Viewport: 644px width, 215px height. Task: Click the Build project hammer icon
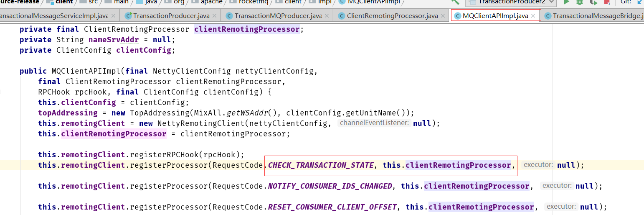coord(455,2)
